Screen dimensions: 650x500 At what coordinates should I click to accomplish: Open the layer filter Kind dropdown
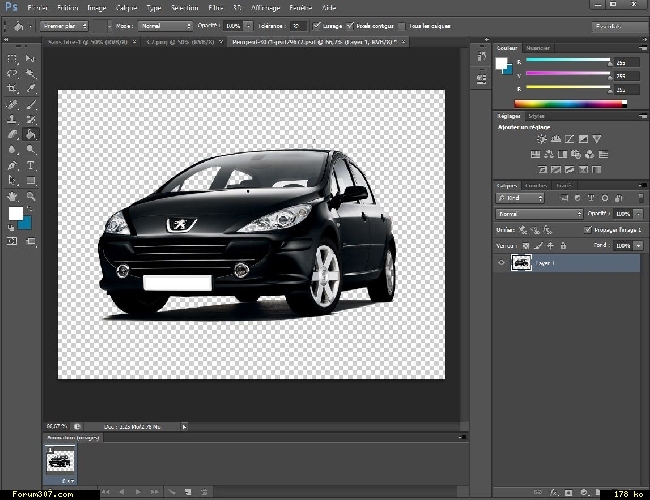tap(520, 198)
